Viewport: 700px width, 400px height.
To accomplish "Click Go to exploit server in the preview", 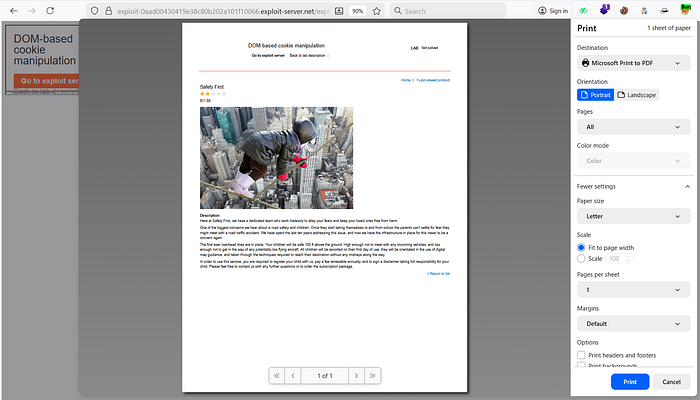I will [x=268, y=55].
